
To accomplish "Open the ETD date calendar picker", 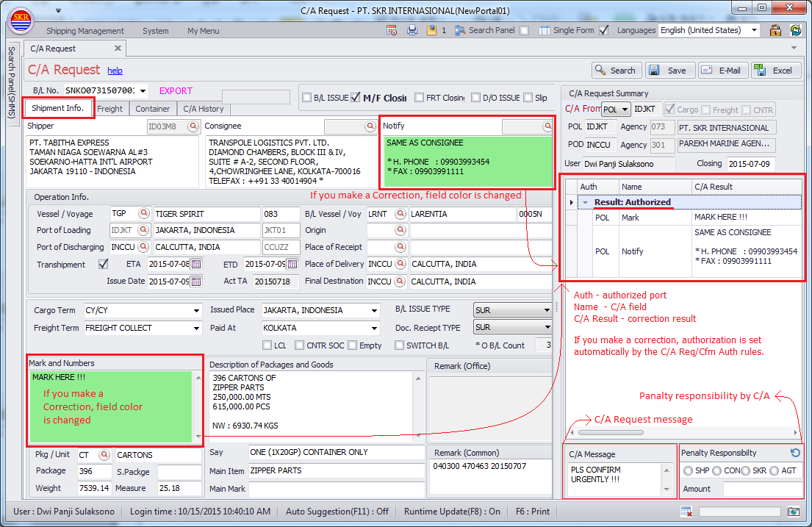I will [x=292, y=265].
